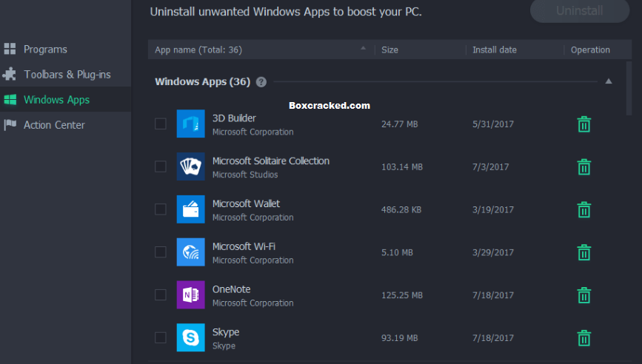Click the Action Center flag icon
Screen dimensions: 642x364
click(x=10, y=125)
